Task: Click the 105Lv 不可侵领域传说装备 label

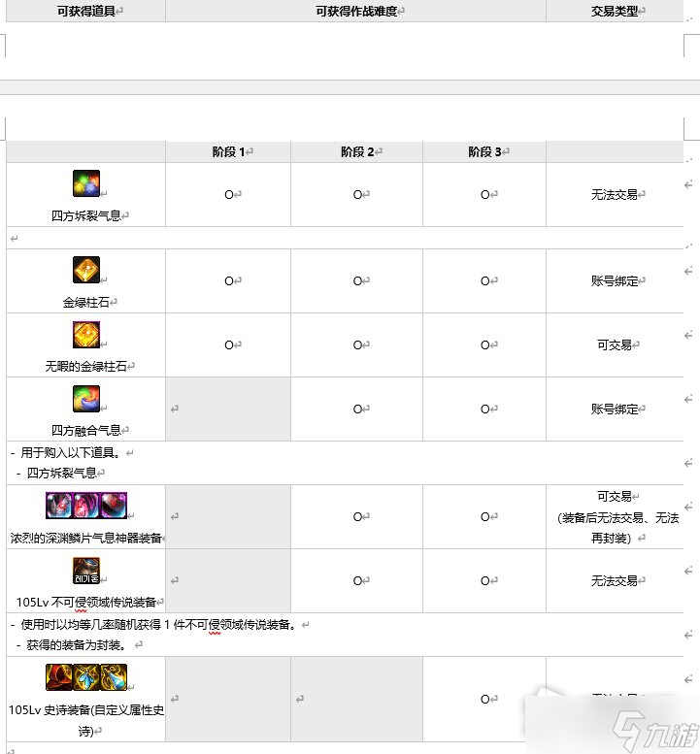Action: [x=86, y=602]
